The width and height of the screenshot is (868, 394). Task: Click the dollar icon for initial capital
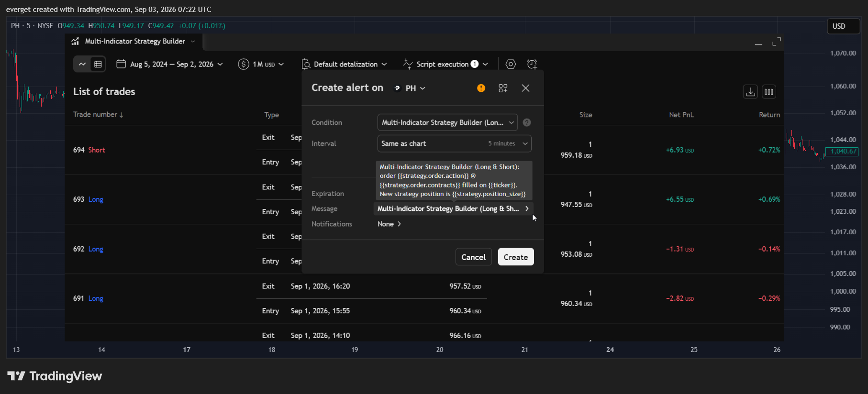[x=244, y=64]
